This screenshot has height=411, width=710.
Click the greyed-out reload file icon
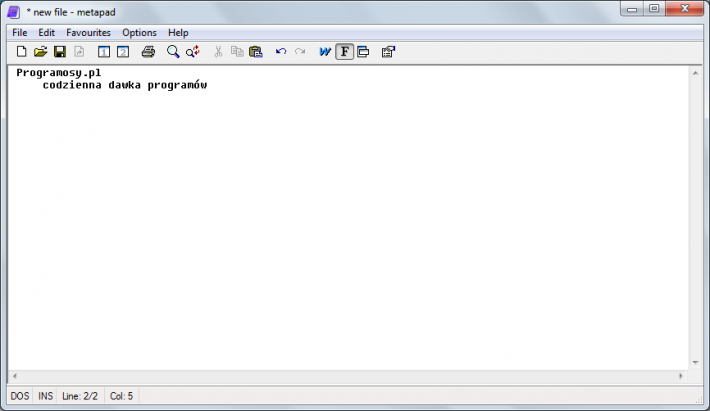[x=79, y=52]
